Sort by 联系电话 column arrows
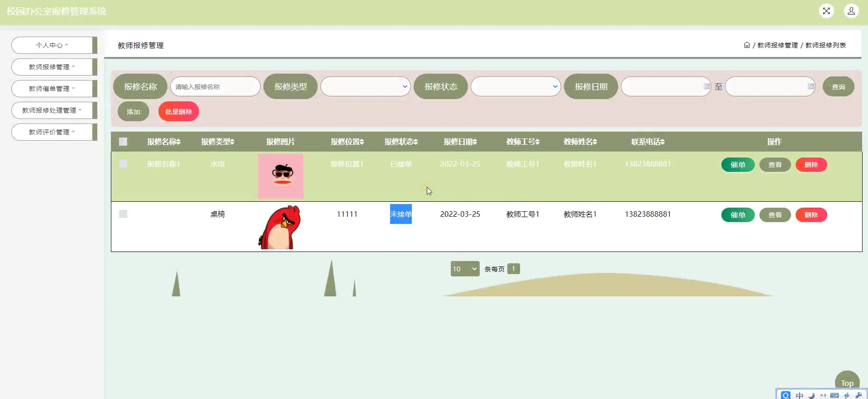 pos(663,142)
